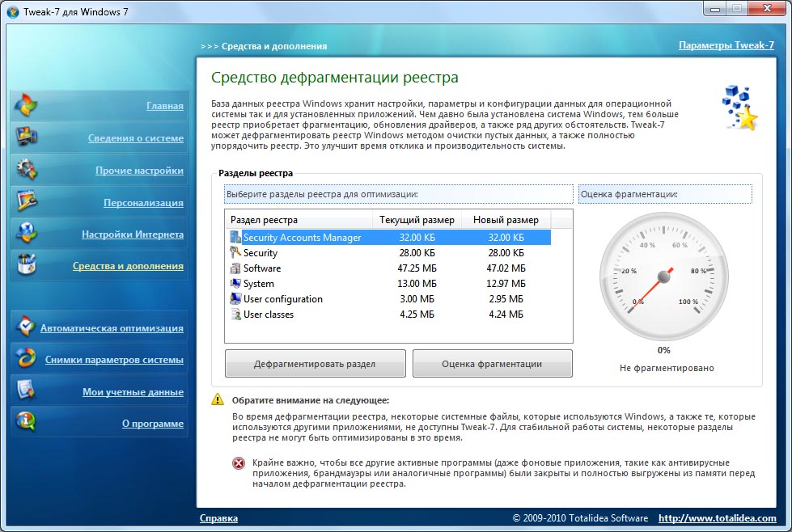
Task: Click the Security Accounts Manager row icon
Action: [x=235, y=237]
